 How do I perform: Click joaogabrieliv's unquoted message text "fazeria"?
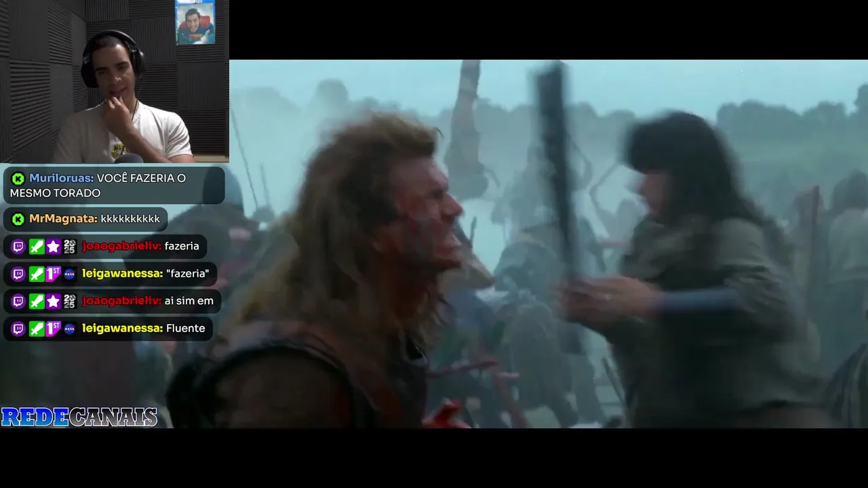[182, 247]
